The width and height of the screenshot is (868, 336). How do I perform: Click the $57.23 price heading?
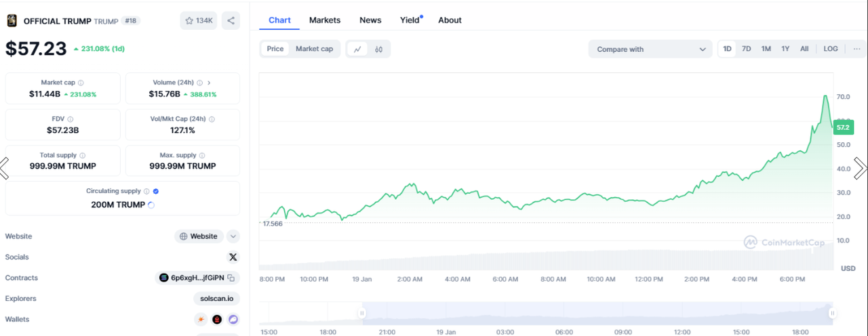pos(36,49)
